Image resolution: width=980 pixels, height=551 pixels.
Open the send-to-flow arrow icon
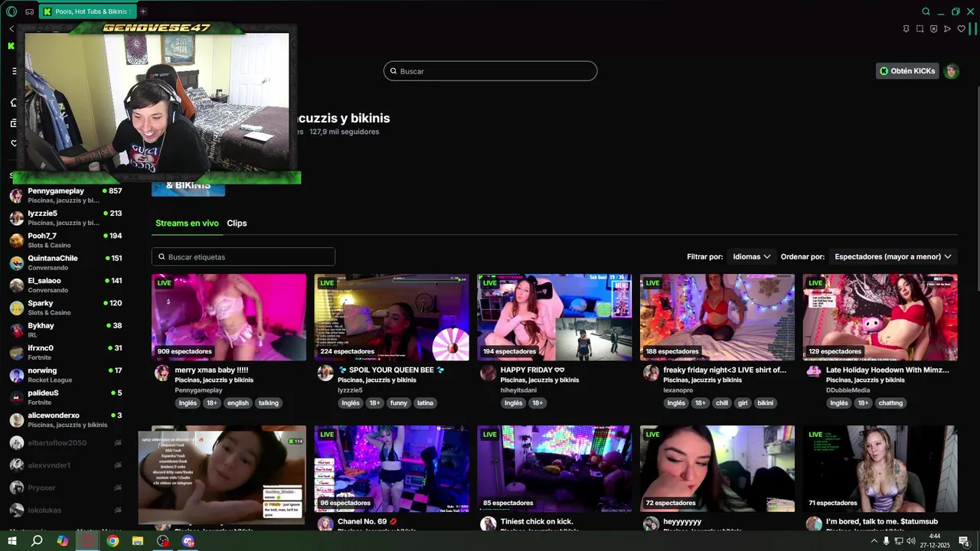tap(947, 29)
